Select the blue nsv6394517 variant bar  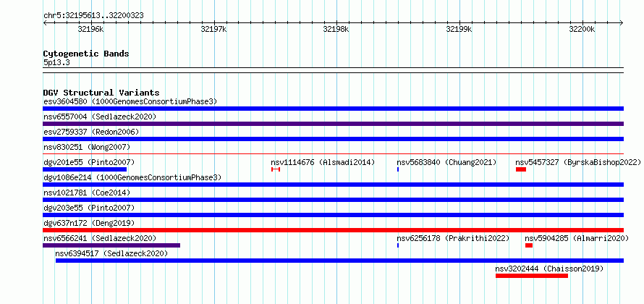click(x=339, y=261)
